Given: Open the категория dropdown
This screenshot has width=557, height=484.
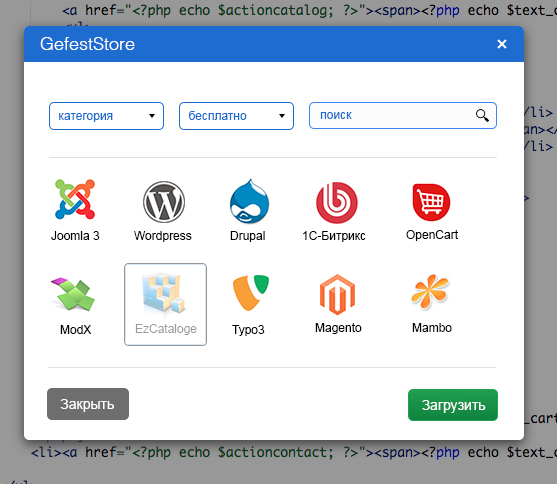Looking at the screenshot, I should click(106, 116).
